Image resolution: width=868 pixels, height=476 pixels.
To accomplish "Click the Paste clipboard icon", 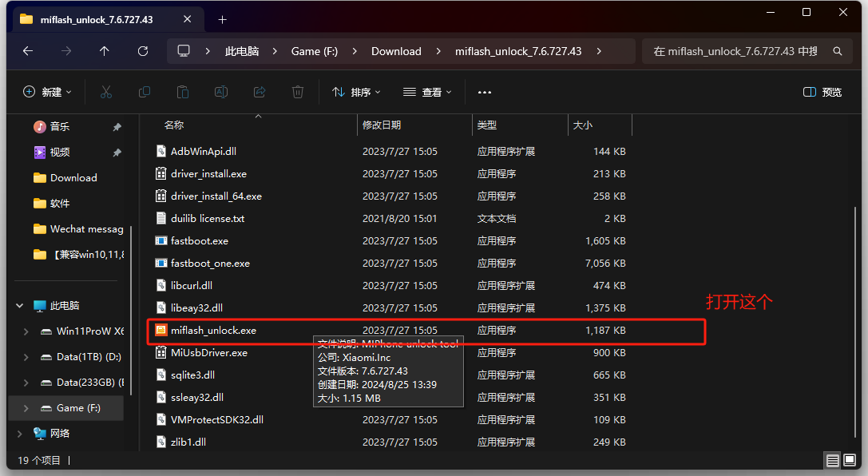I will [183, 92].
